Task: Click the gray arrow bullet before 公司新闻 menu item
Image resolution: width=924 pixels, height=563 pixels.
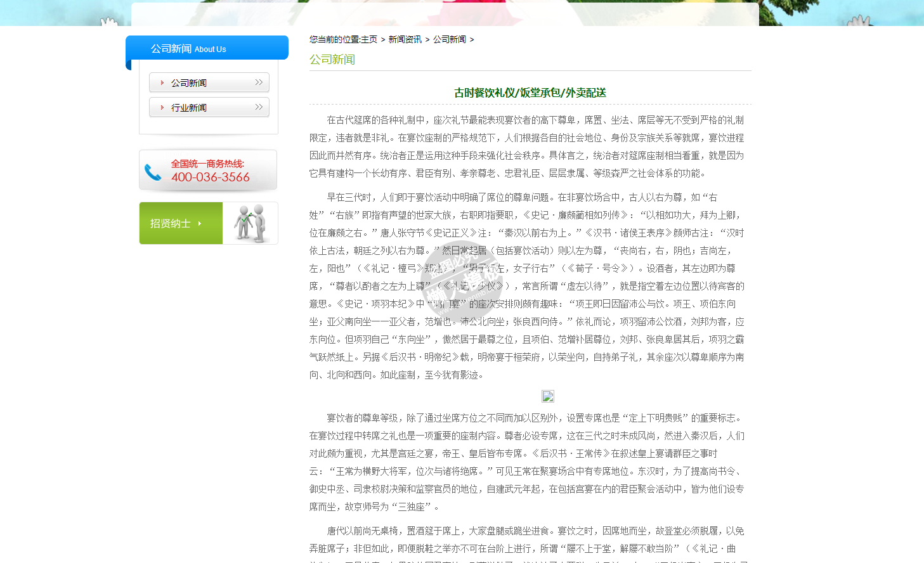Action: click(x=162, y=83)
